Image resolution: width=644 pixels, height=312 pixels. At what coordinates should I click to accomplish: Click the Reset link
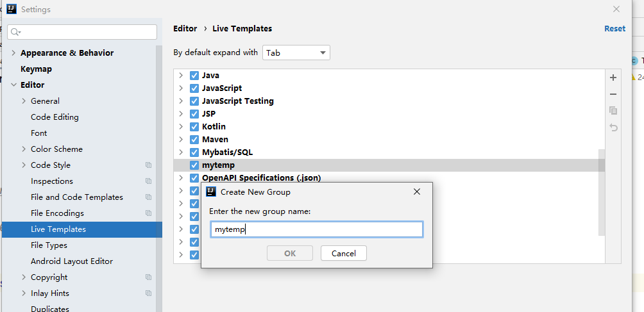(614, 29)
